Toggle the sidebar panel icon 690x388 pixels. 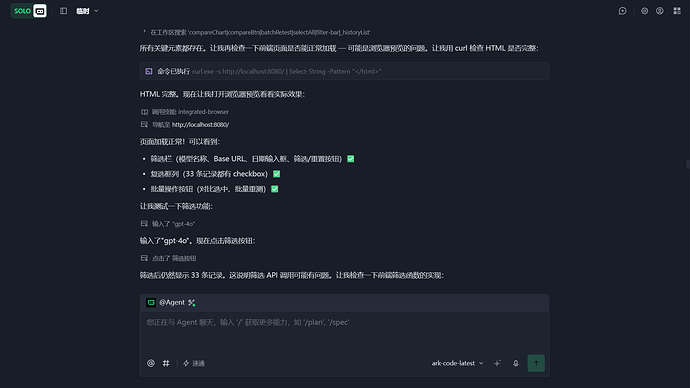(x=63, y=11)
